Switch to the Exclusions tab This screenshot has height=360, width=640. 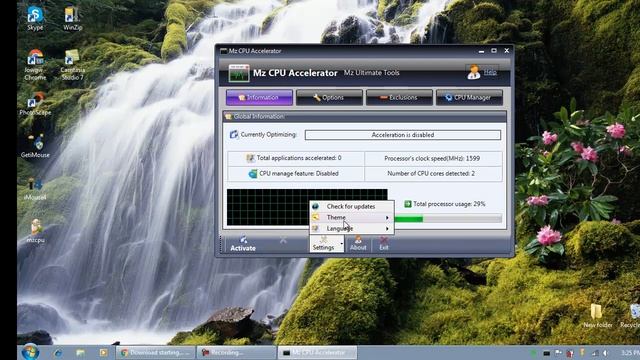point(399,98)
